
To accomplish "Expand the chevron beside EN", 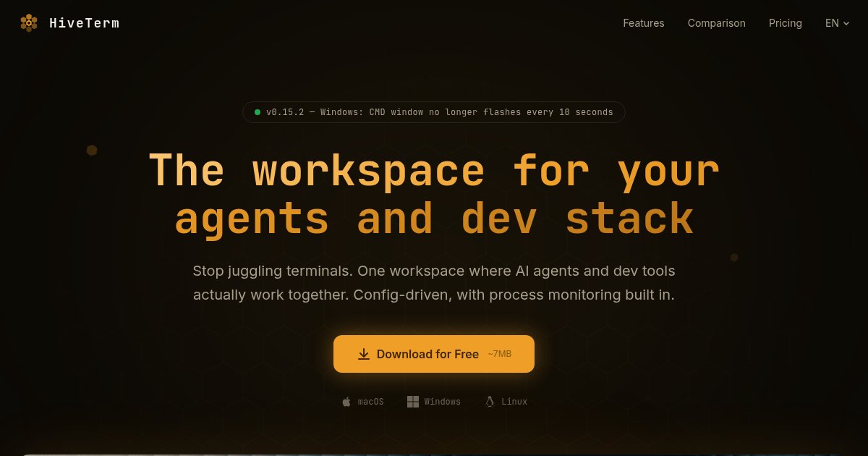I will pyautogui.click(x=846, y=24).
